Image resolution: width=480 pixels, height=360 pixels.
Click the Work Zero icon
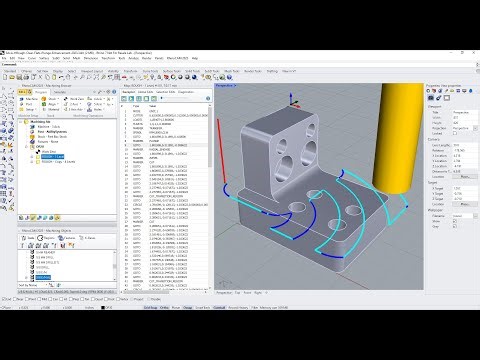coord(66,99)
